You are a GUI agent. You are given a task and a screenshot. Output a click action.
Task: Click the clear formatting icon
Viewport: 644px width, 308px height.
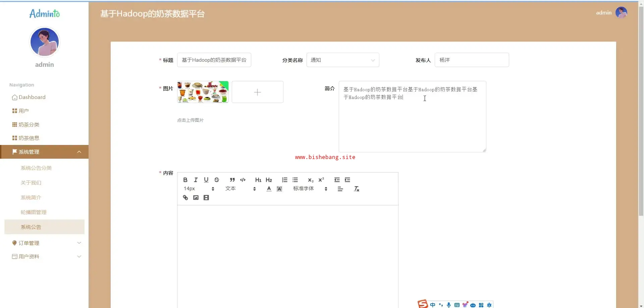[357, 189]
